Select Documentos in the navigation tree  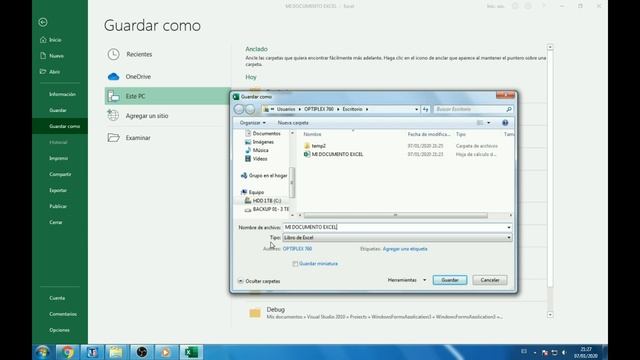pyautogui.click(x=263, y=133)
